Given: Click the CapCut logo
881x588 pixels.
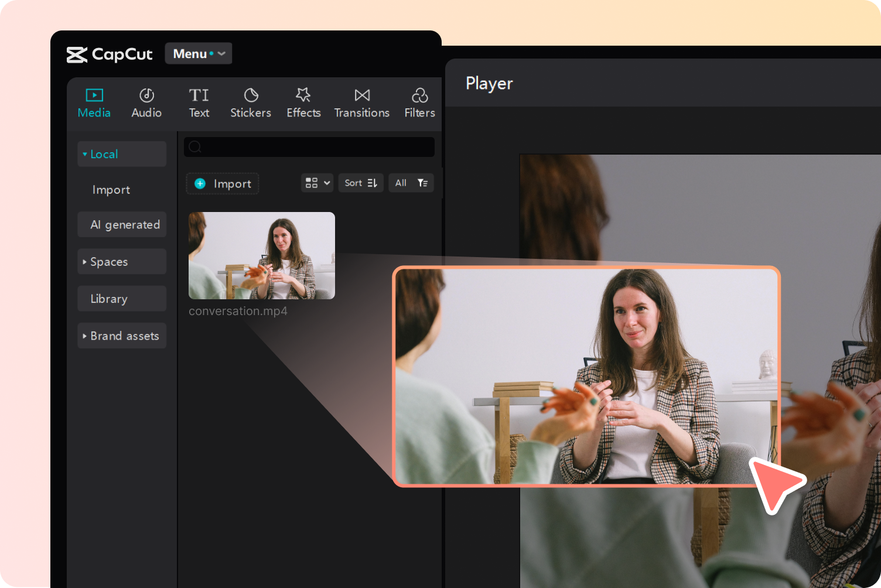Looking at the screenshot, I should coord(109,54).
